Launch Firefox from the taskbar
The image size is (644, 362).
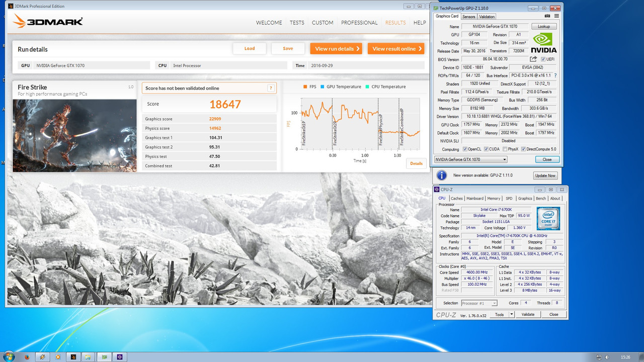point(27,357)
